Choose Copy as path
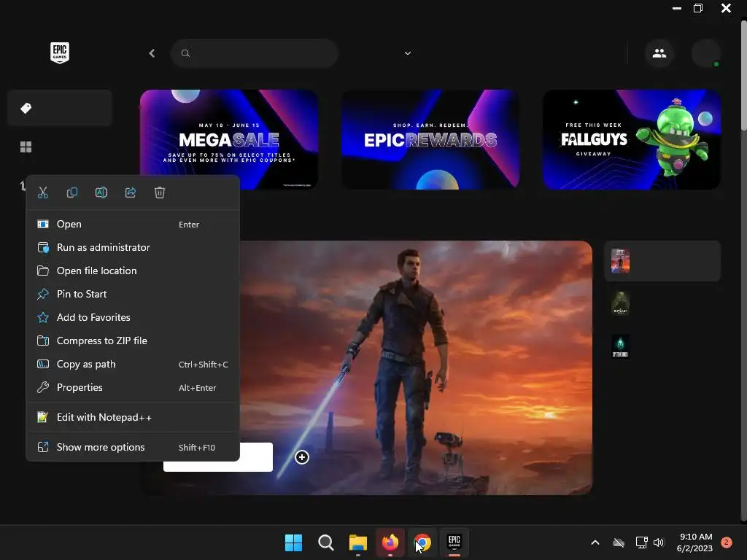 pyautogui.click(x=133, y=364)
